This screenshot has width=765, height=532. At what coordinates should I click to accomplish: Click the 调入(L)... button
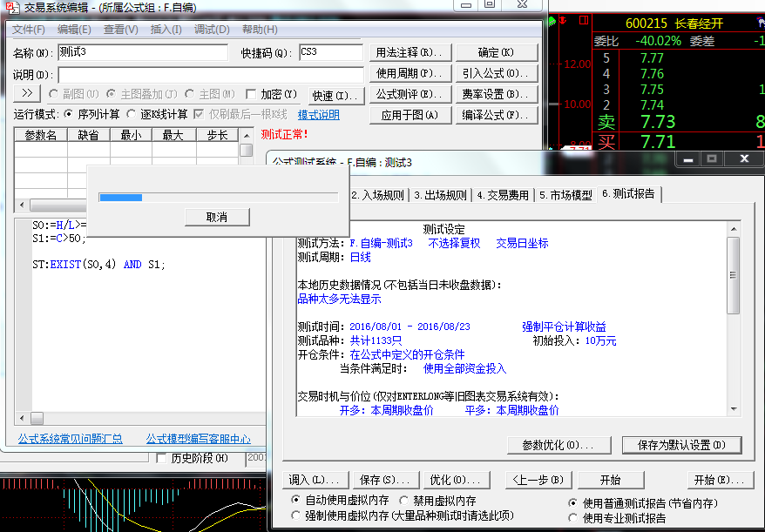click(315, 480)
